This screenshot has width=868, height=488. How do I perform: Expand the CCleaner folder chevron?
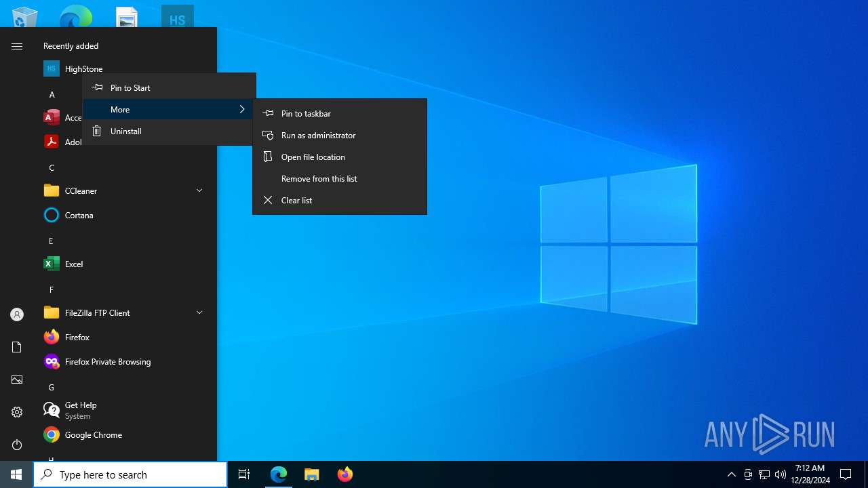199,190
